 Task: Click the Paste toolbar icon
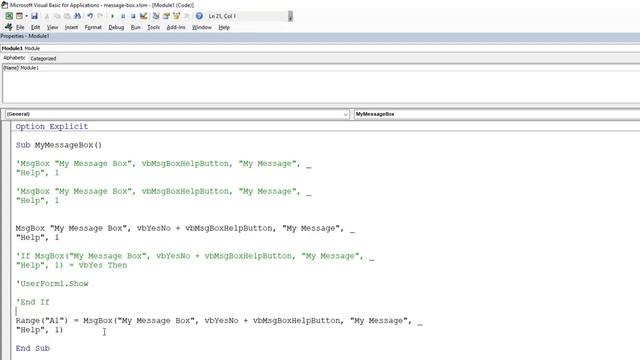[67, 16]
